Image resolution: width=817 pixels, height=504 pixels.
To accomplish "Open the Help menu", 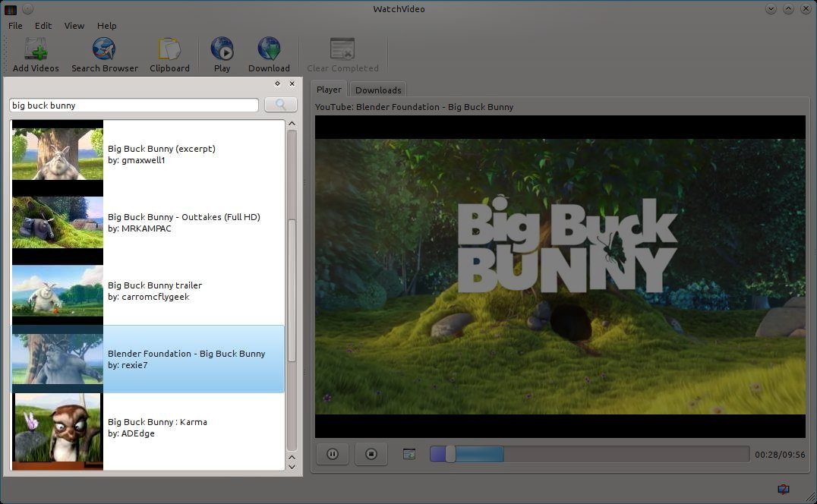I will pos(107,25).
